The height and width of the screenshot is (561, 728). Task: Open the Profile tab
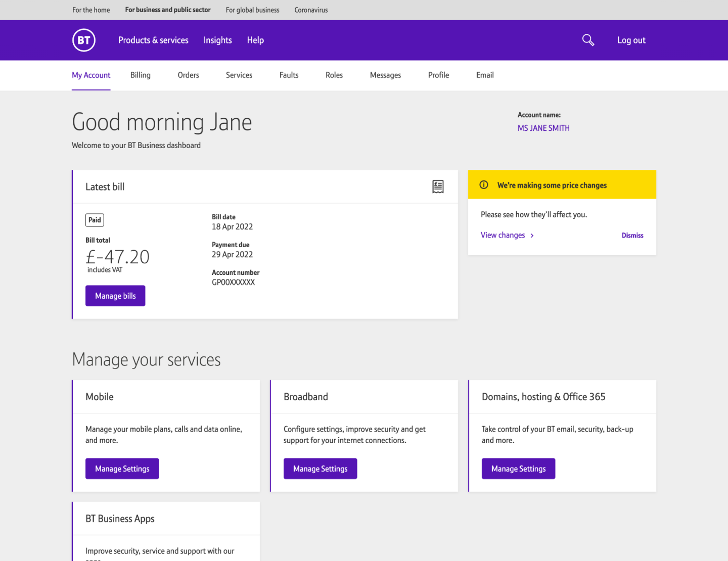[x=438, y=75]
